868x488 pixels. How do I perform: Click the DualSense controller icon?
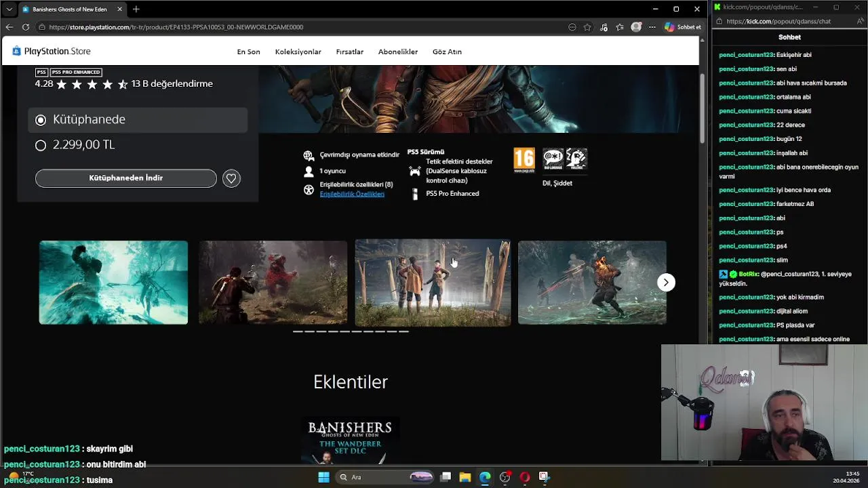tap(415, 171)
